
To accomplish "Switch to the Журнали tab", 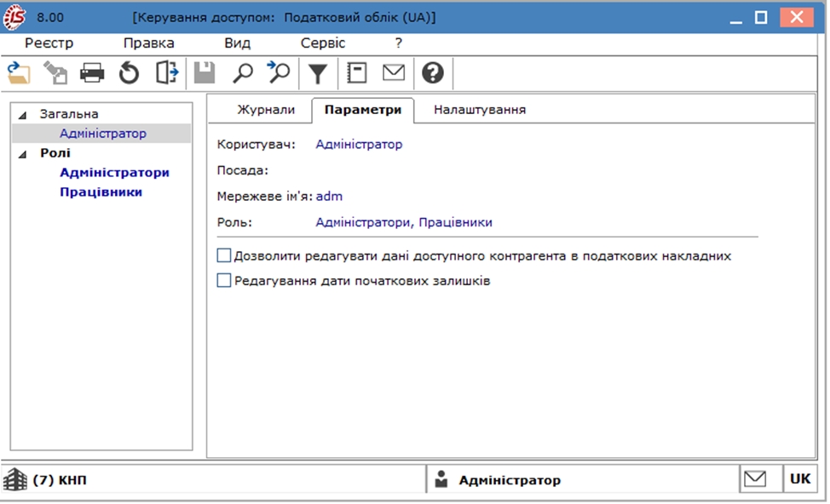I will 266,110.
